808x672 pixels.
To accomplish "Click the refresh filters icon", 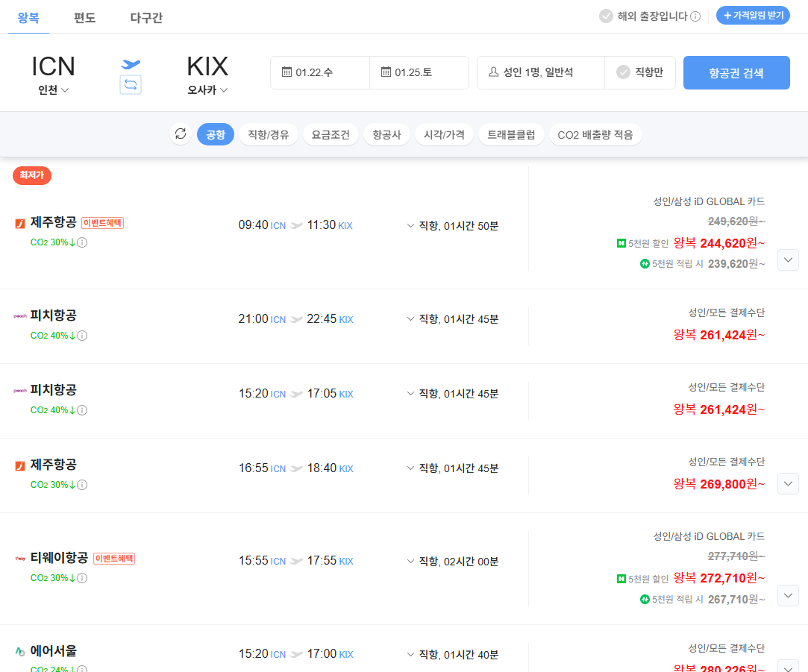I will point(181,134).
